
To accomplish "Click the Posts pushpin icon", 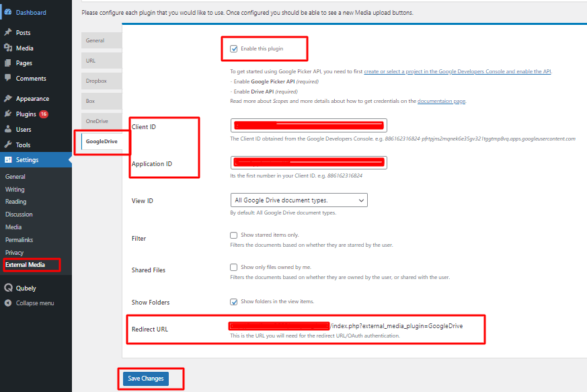I will pyautogui.click(x=8, y=32).
